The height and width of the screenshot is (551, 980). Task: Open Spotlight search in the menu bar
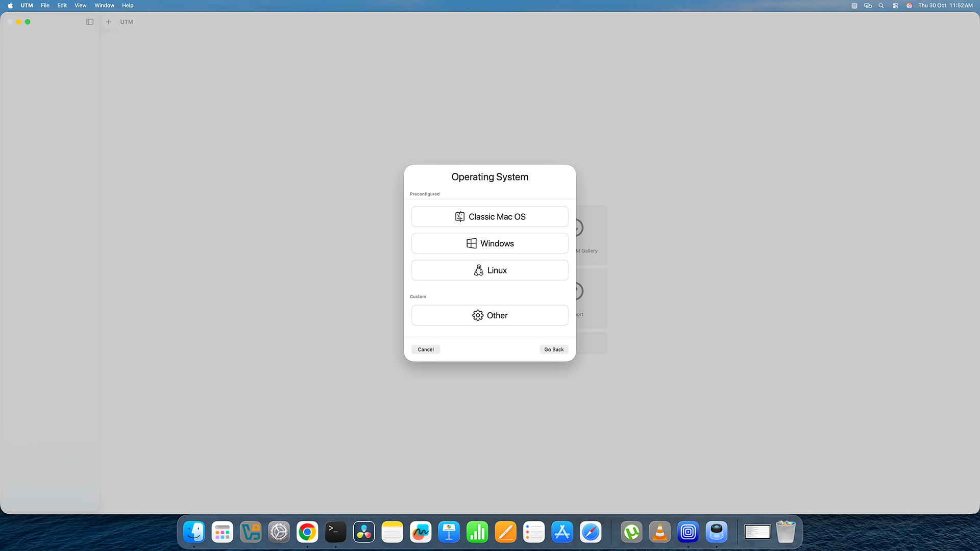point(881,6)
